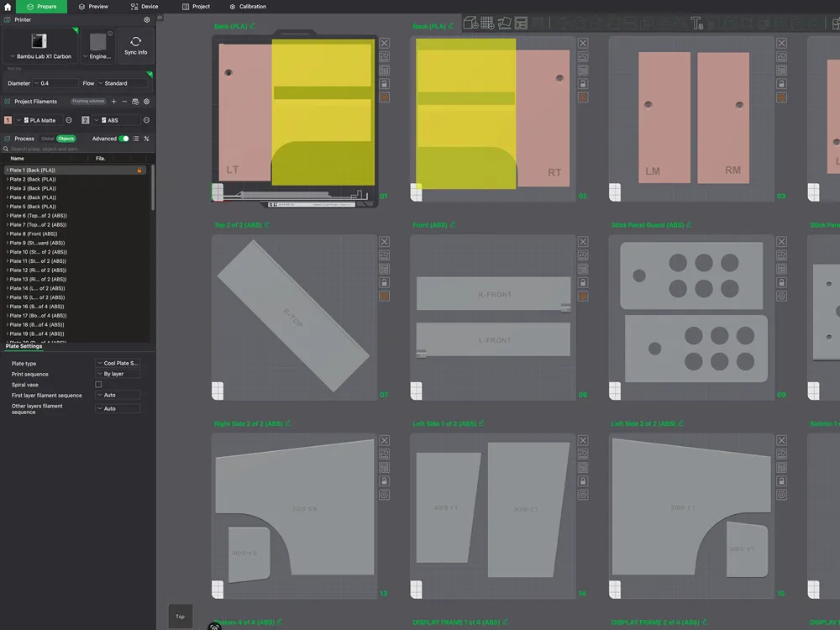Open the nozzle Diameter 0.4 dropdown
This screenshot has width=840, height=630.
pos(55,83)
